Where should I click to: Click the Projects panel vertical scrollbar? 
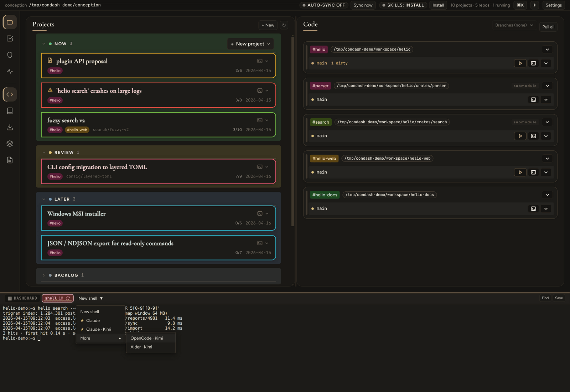(293, 131)
